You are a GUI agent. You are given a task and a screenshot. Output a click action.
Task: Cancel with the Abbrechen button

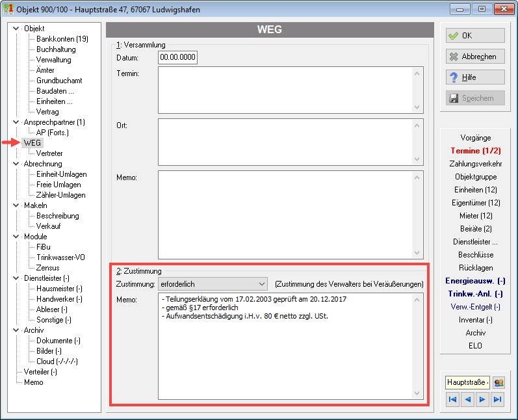pos(475,57)
